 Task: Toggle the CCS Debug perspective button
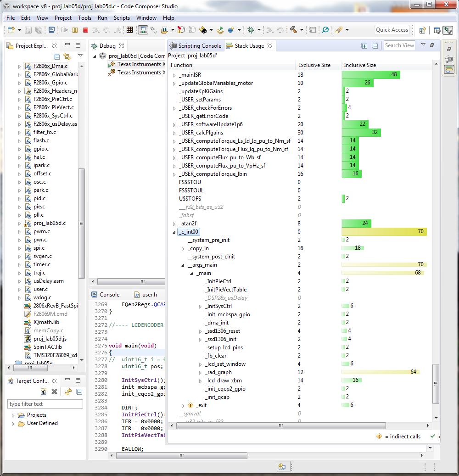(447, 30)
